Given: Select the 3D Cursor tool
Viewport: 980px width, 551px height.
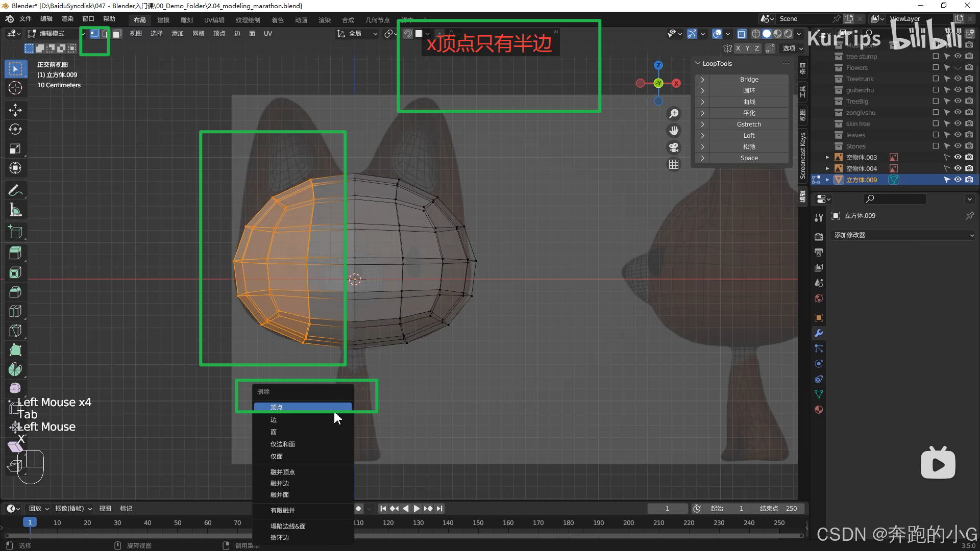Looking at the screenshot, I should (15, 88).
